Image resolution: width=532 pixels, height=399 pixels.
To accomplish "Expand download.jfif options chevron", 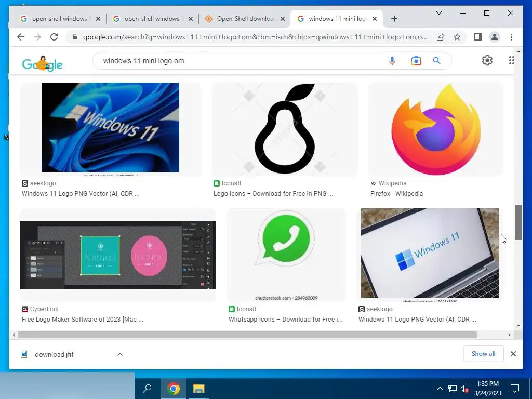I will tap(120, 354).
